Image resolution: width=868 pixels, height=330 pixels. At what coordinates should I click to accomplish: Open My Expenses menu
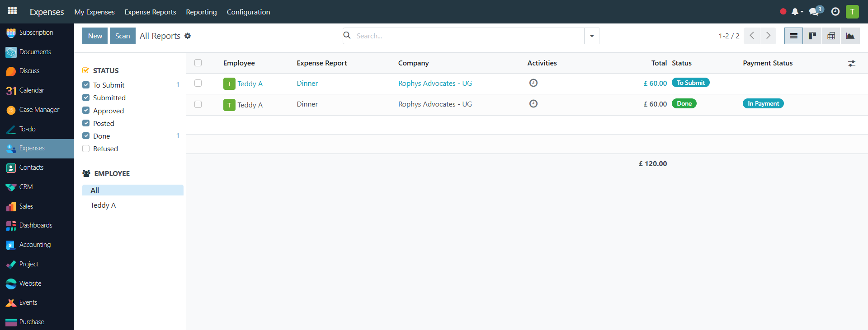94,12
